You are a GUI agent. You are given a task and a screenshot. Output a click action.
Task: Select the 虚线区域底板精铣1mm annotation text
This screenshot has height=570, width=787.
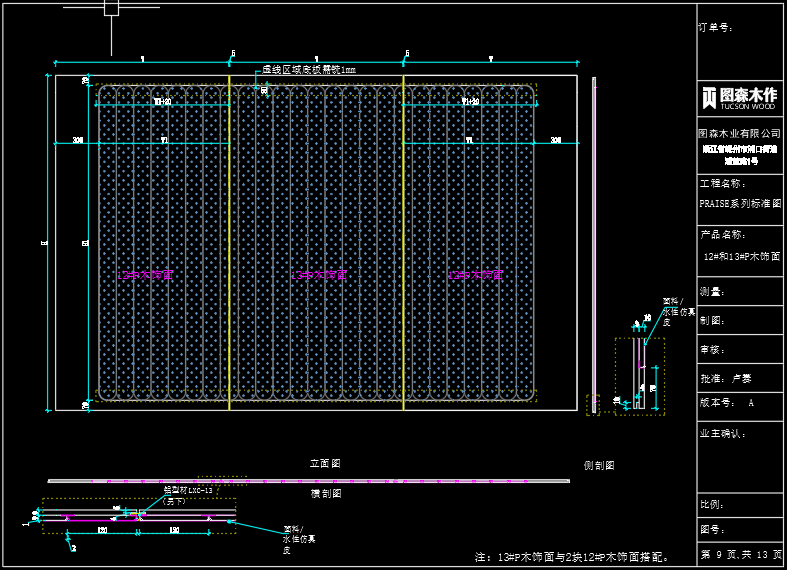click(309, 70)
